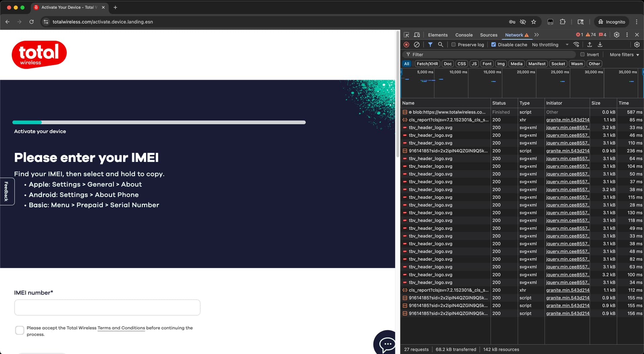Click the export HAR download icon
This screenshot has height=354, width=644.
point(600,45)
